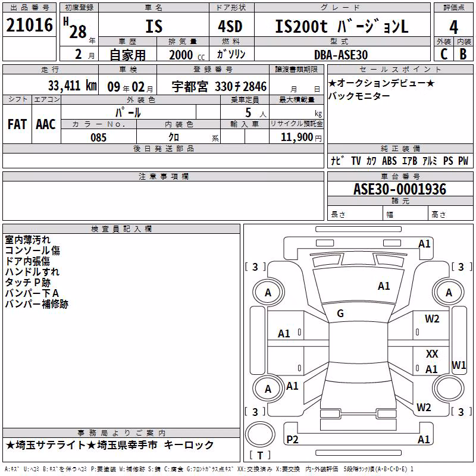Click P2 mark on rear bumper

(x=292, y=439)
